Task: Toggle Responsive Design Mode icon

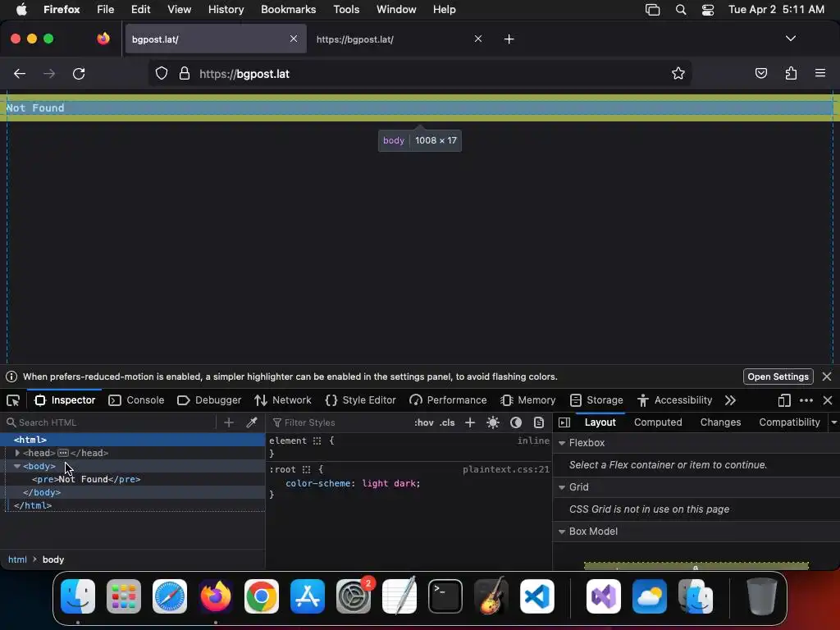Action: (x=783, y=400)
